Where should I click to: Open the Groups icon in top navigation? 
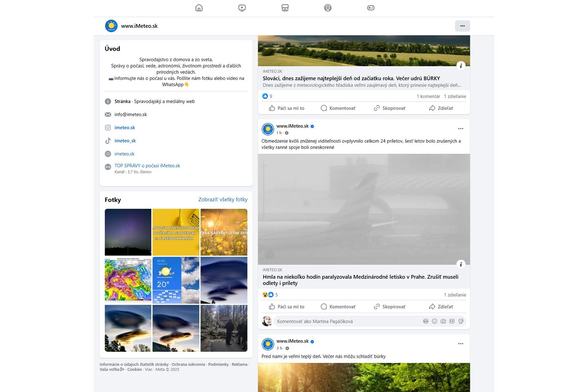[328, 8]
